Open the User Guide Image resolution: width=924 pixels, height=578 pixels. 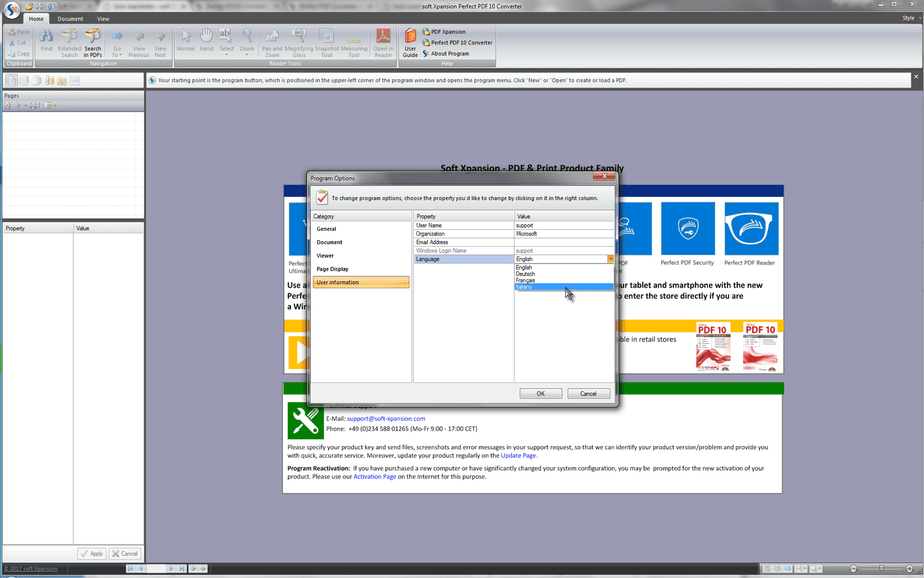[410, 43]
